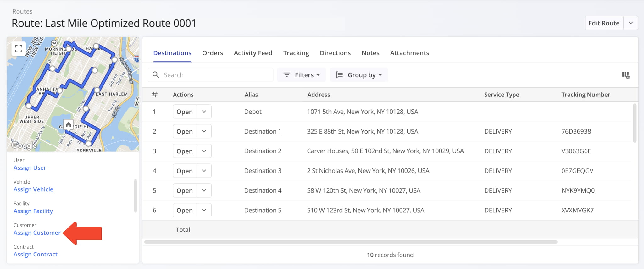This screenshot has height=269, width=644.
Task: Expand Open dropdown for Destination 2
Action: [x=204, y=151]
